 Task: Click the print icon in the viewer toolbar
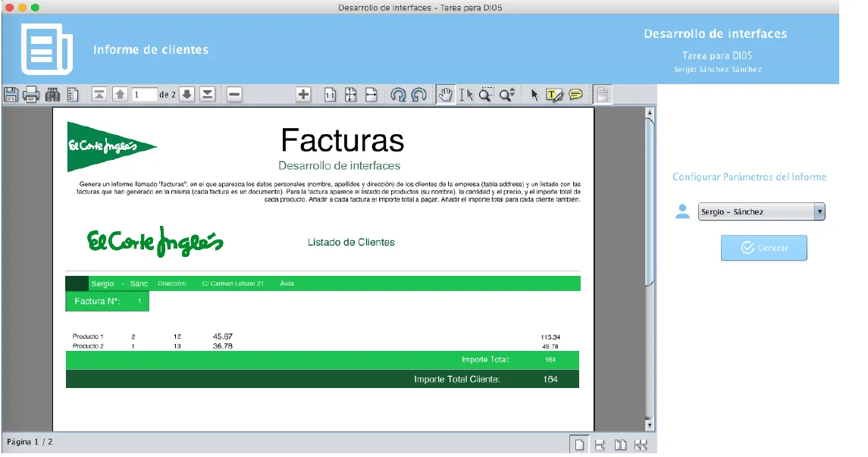[x=31, y=95]
